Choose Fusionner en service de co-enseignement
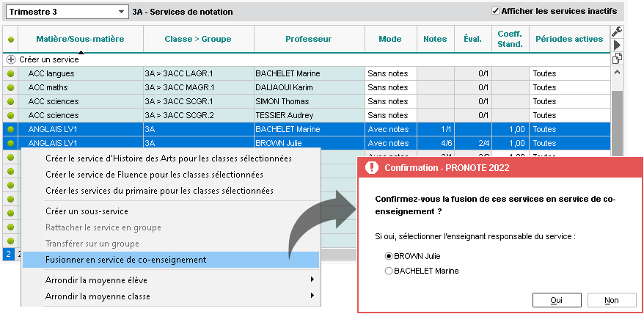 (170, 260)
